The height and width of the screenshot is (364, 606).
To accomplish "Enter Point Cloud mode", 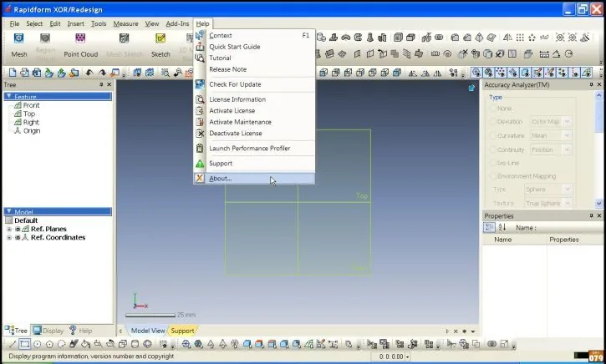I will 80,45.
